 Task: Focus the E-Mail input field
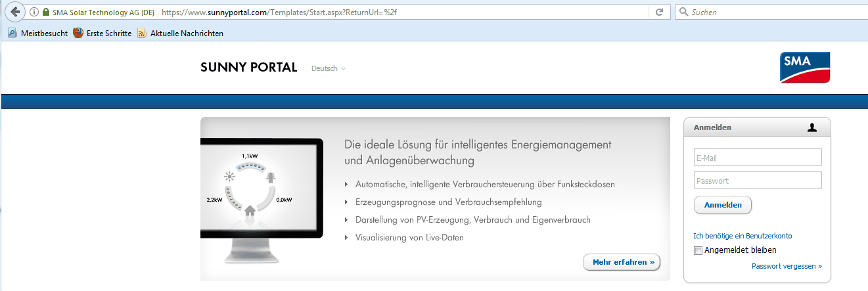pos(758,157)
